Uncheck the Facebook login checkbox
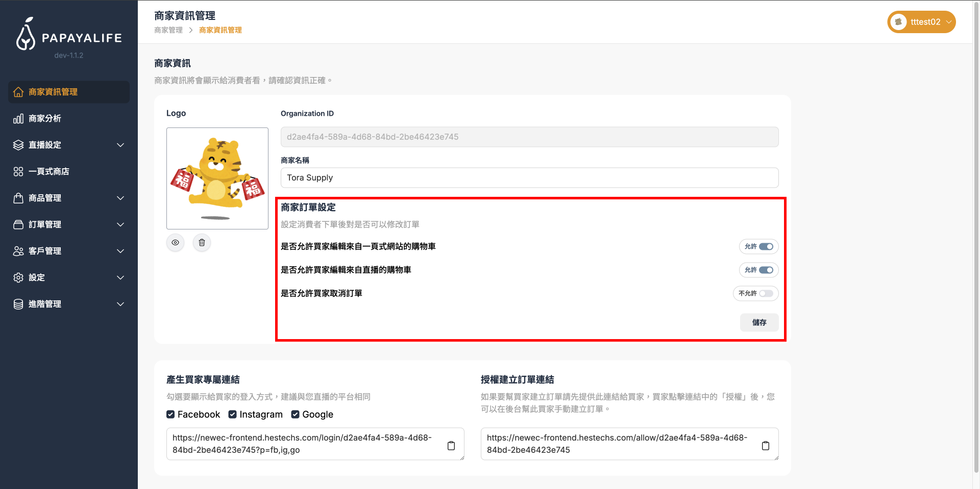The width and height of the screenshot is (980, 489). pyautogui.click(x=170, y=415)
